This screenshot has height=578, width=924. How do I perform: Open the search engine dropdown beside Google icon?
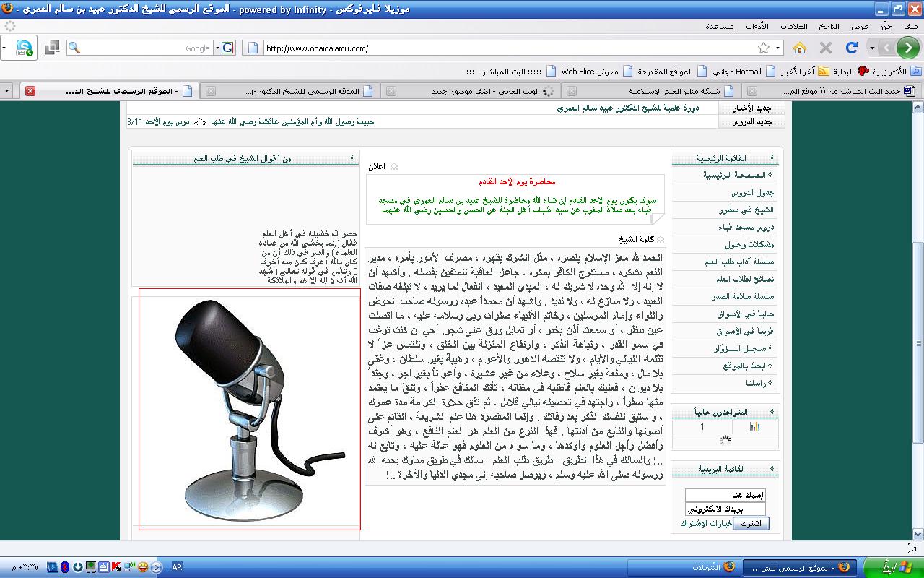[x=217, y=48]
